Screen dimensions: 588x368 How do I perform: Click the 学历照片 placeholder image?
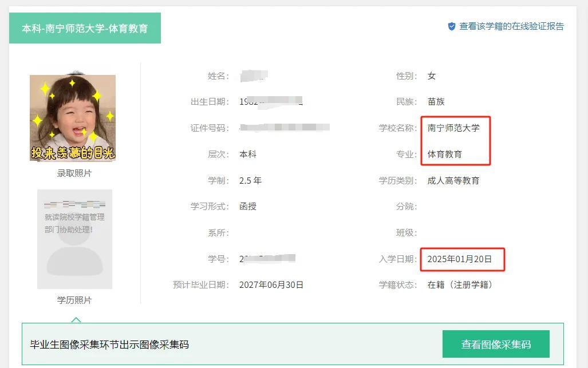click(74, 239)
